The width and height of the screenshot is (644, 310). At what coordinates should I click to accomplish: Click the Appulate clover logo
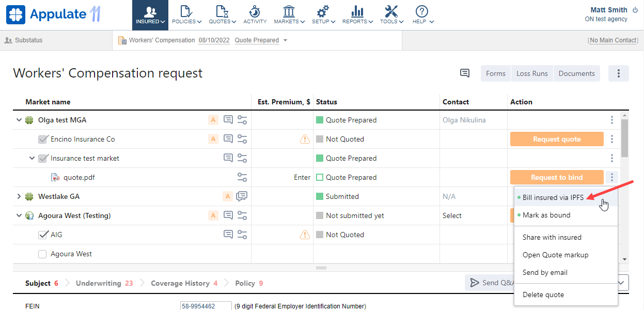tap(16, 15)
